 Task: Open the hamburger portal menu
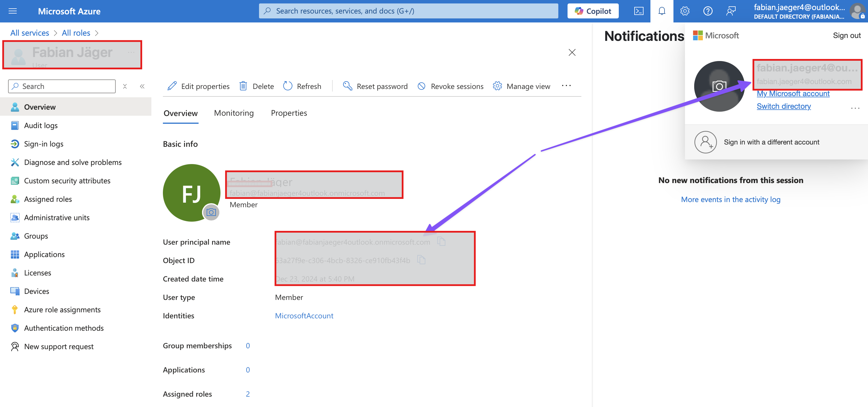click(12, 11)
